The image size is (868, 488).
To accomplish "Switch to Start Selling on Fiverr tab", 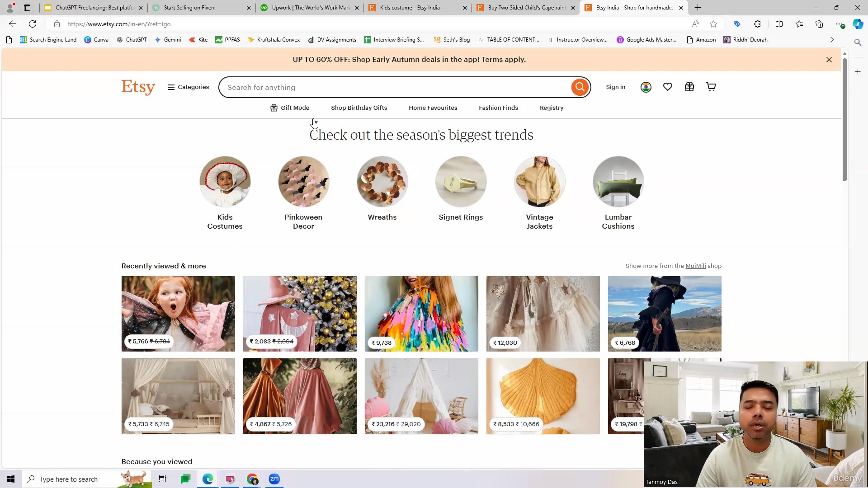I will 202,8.
